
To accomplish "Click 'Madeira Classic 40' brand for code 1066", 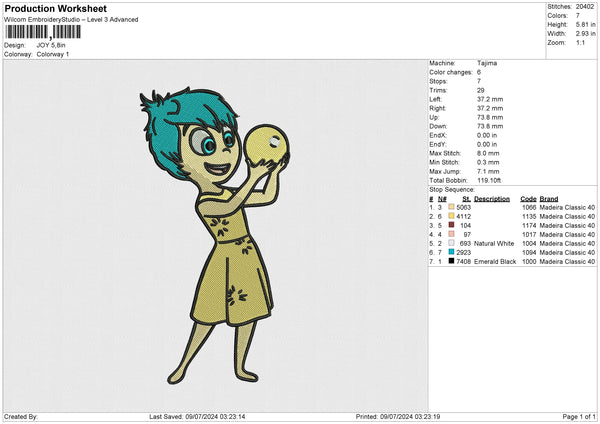I will point(567,207).
